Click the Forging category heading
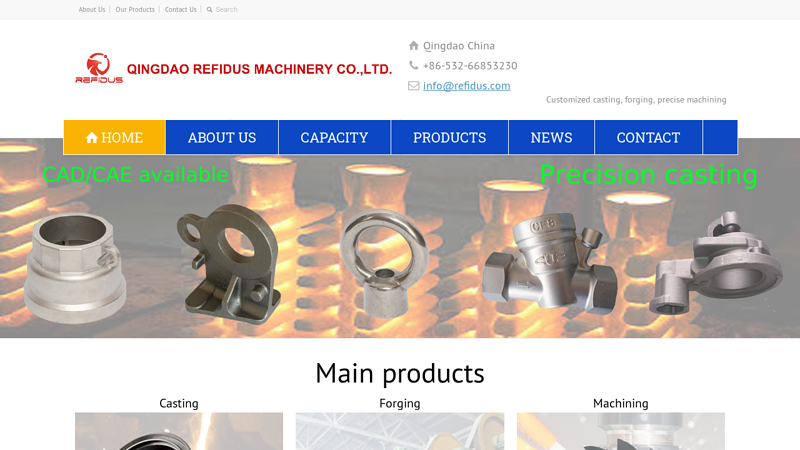The image size is (800, 450). 399,403
